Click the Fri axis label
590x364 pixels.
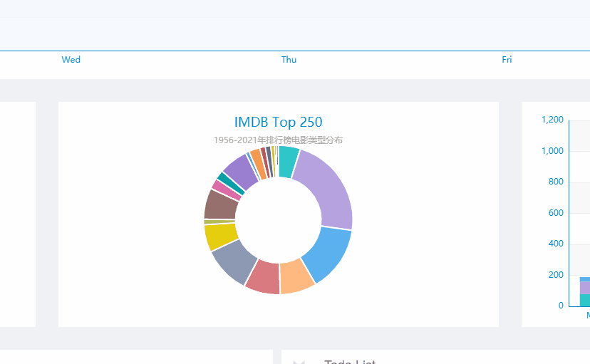pyautogui.click(x=507, y=59)
